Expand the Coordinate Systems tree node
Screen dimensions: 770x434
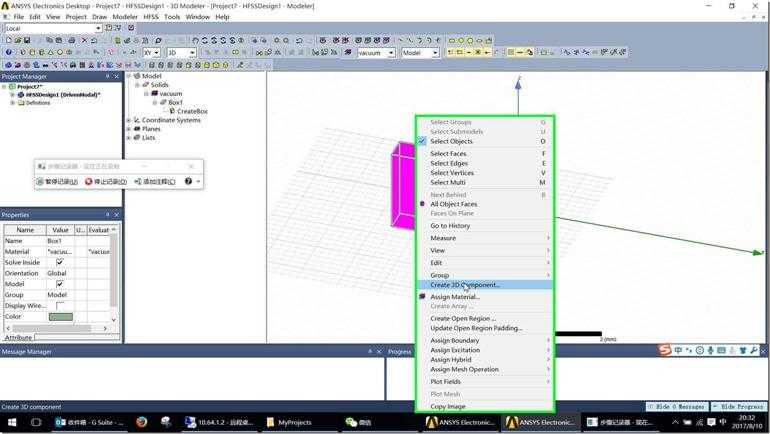129,120
